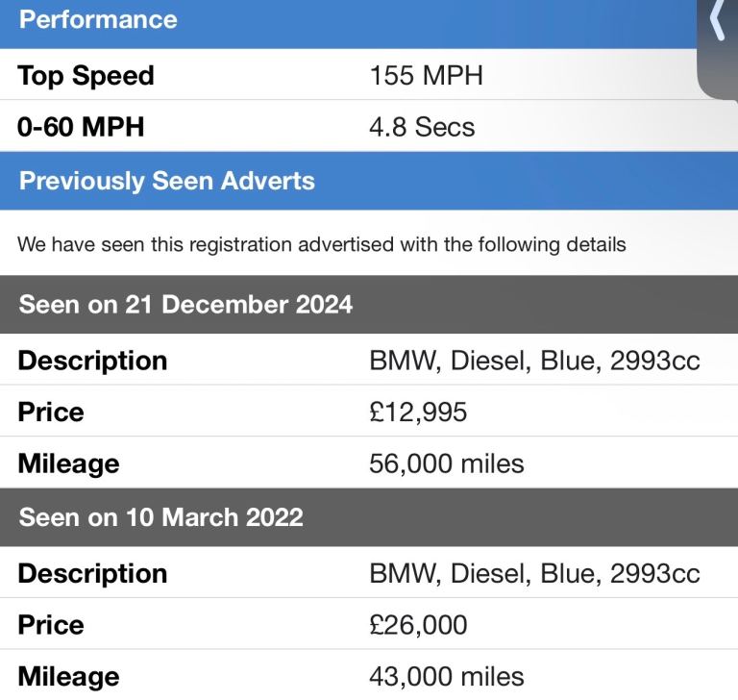Tap the March 2022 Description row value
Screen dimensions: 738x700
click(534, 574)
